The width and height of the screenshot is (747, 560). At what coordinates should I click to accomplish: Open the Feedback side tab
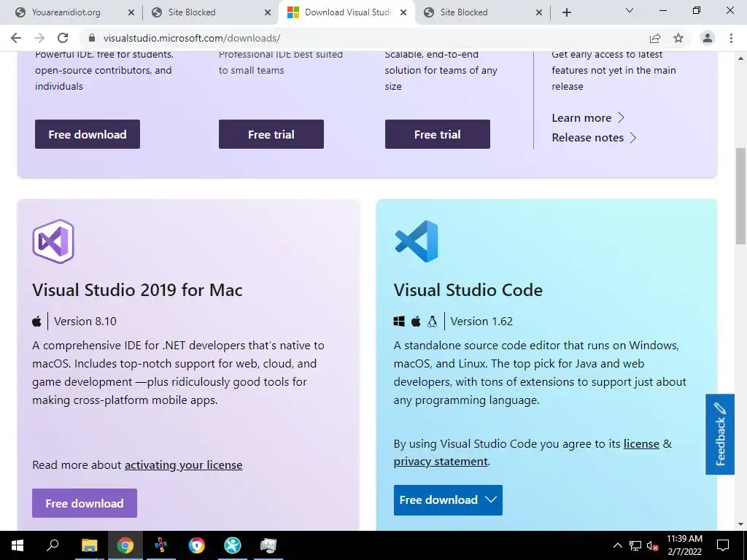[x=720, y=435]
